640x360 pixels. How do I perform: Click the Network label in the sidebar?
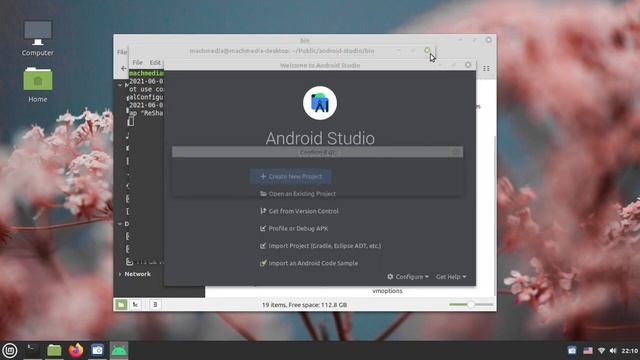138,274
